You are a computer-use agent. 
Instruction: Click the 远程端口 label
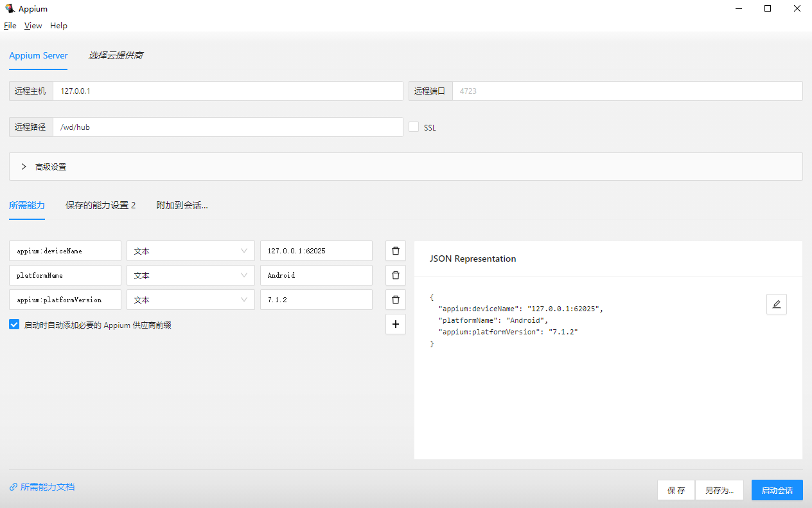coord(430,91)
